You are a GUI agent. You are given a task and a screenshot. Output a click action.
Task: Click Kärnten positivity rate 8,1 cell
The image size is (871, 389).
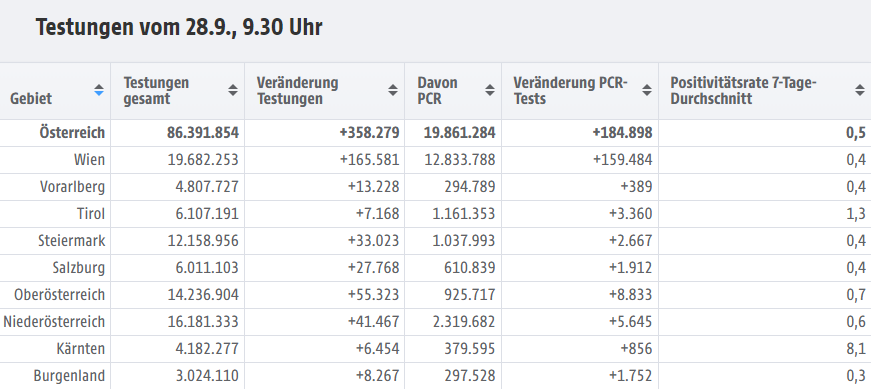tap(762, 349)
